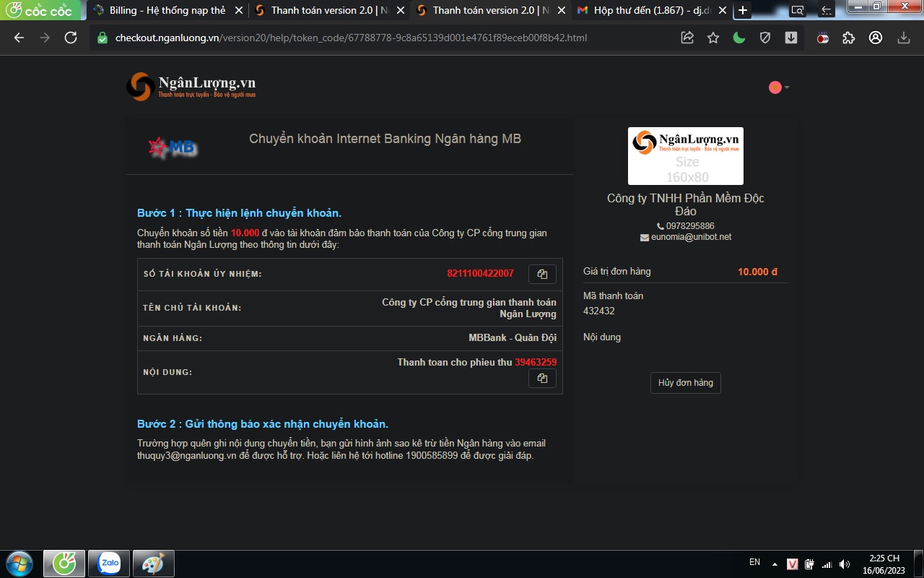Select the active Thanh toán version 2.0 tab

(x=489, y=10)
